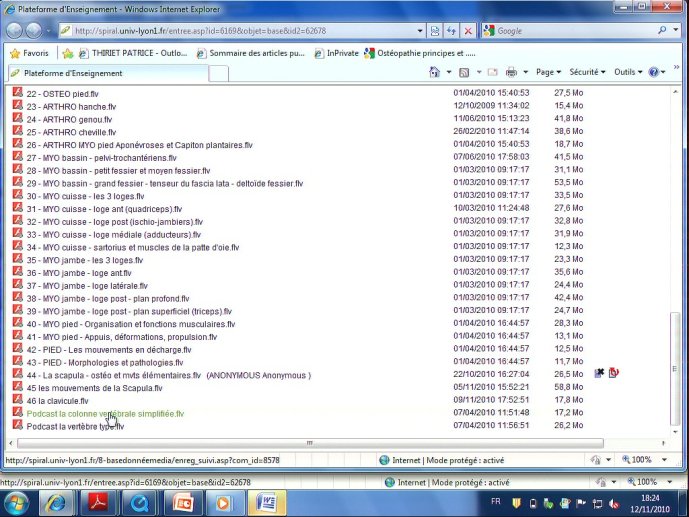Click flv icon beside 46 la clavicule.flv

coord(18,399)
